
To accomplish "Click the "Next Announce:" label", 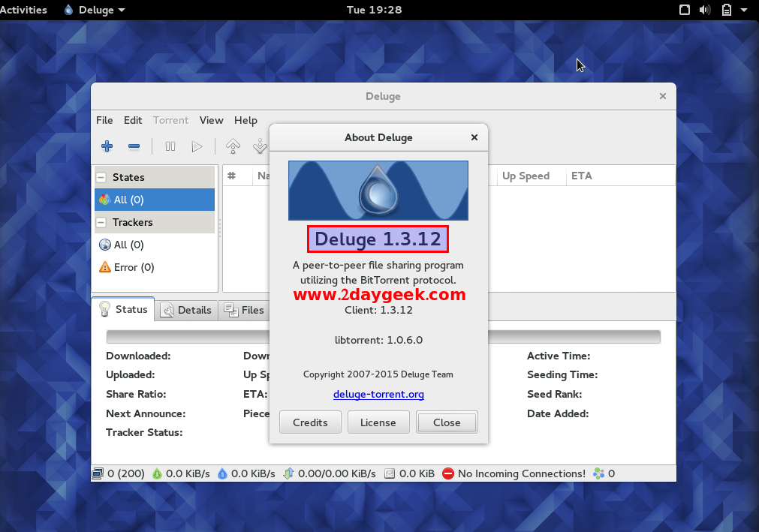I will pyautogui.click(x=146, y=413).
